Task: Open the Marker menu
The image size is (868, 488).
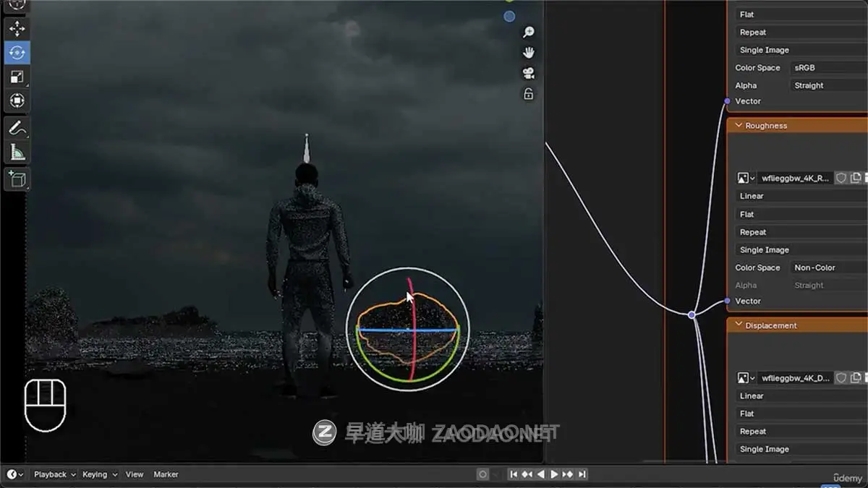Action: point(166,474)
